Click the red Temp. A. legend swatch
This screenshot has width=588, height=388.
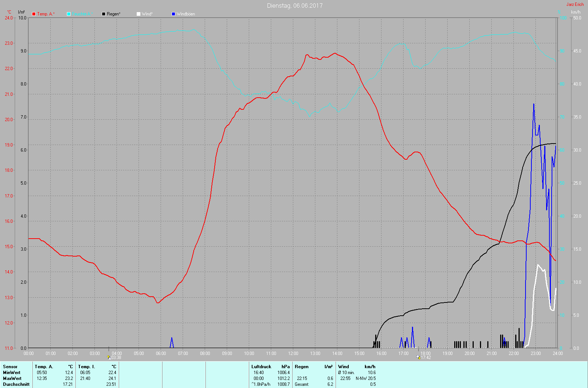tap(34, 14)
